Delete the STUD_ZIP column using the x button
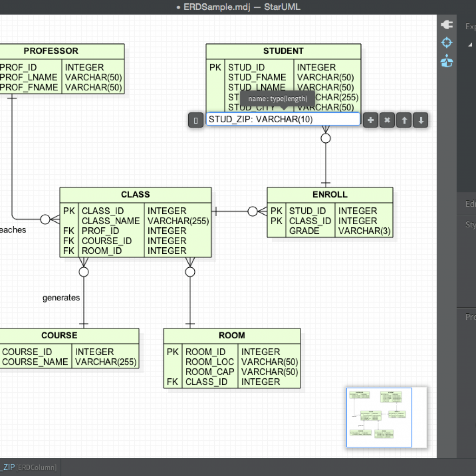Viewport: 476px width, 476px height. (x=387, y=120)
